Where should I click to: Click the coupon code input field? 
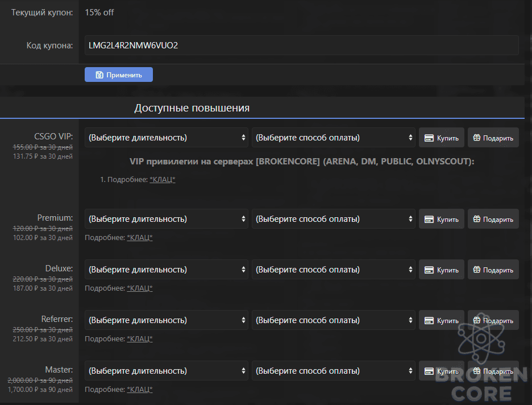tap(301, 45)
